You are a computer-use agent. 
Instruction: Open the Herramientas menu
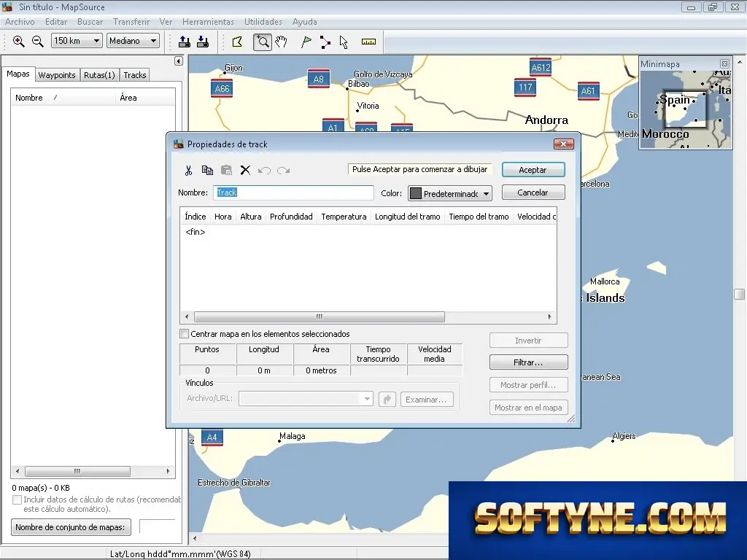click(208, 22)
